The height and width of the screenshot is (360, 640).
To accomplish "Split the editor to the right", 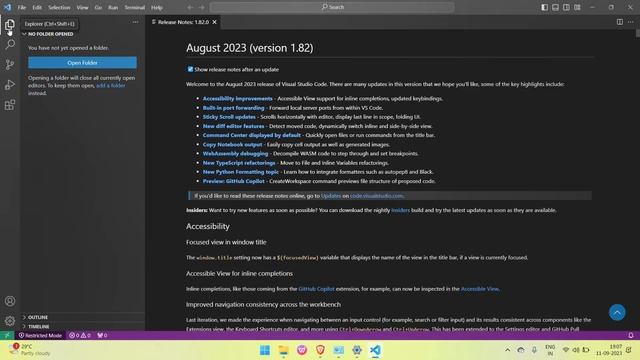I will point(620,22).
